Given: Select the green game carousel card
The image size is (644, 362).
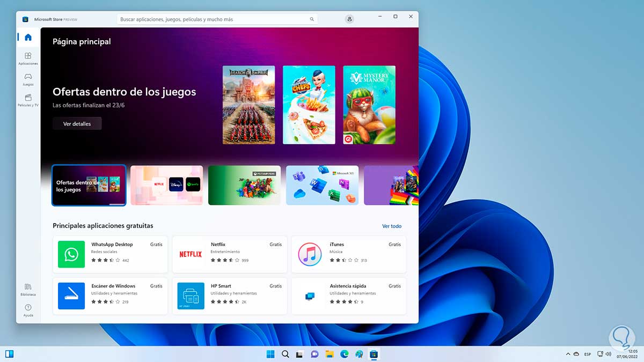Looking at the screenshot, I should click(244, 185).
